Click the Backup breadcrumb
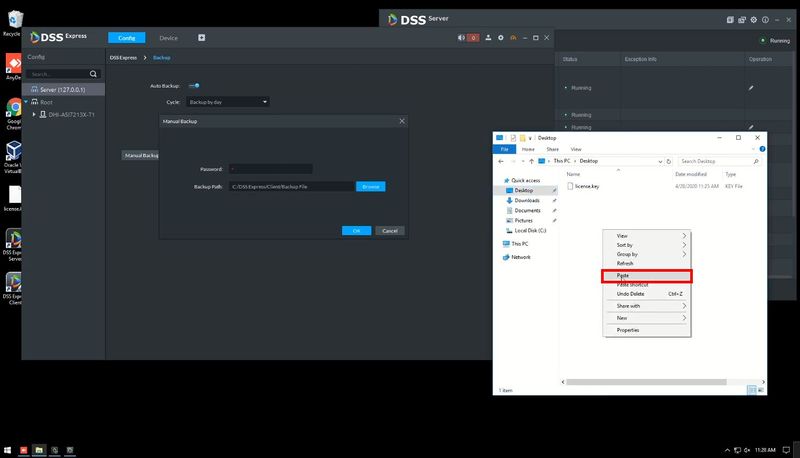Screen dimensions: 800x458 162,58
